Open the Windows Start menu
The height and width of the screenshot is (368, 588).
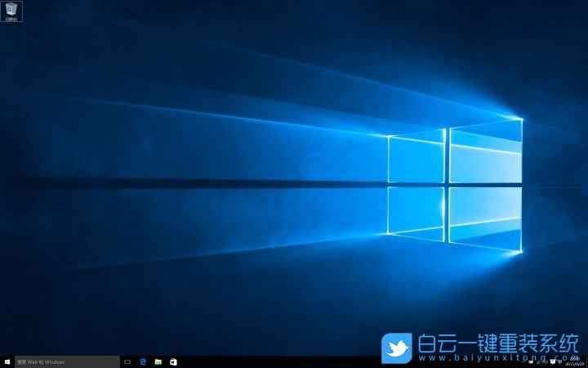pyautogui.click(x=7, y=361)
